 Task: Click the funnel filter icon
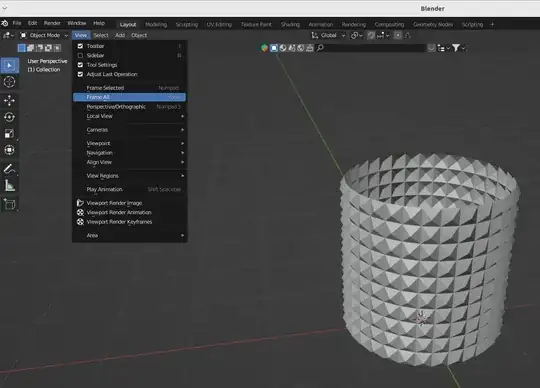456,48
